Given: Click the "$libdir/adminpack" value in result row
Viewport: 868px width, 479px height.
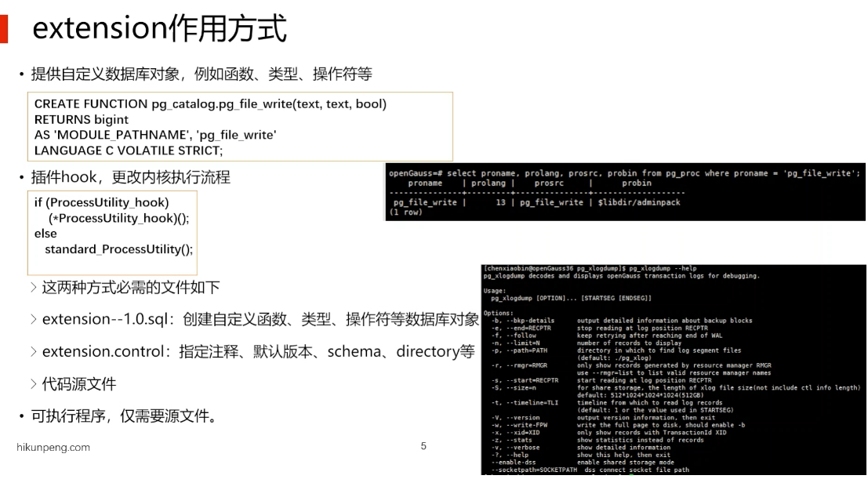Looking at the screenshot, I should [639, 203].
